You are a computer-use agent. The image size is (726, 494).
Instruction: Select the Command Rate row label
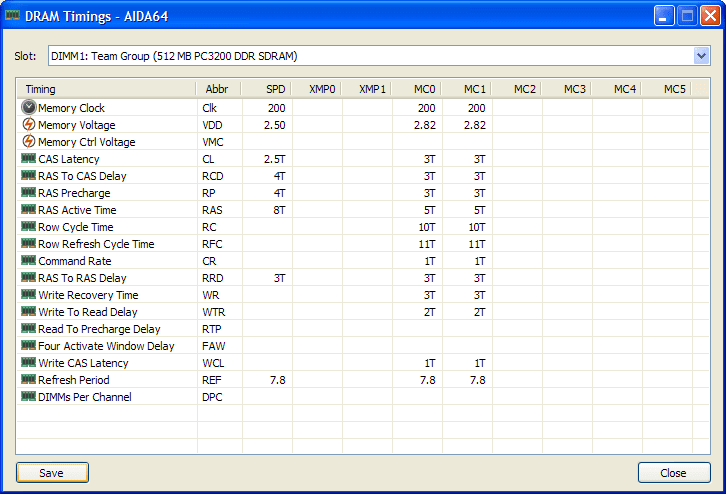point(75,261)
